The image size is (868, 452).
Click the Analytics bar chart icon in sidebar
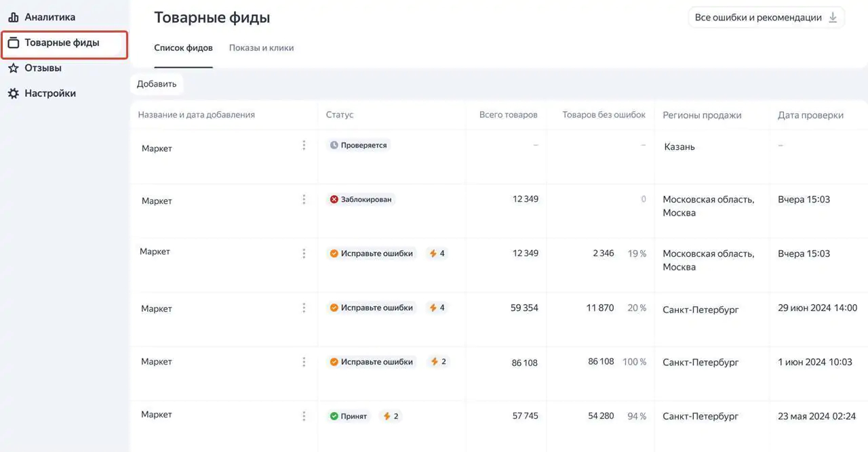13,17
